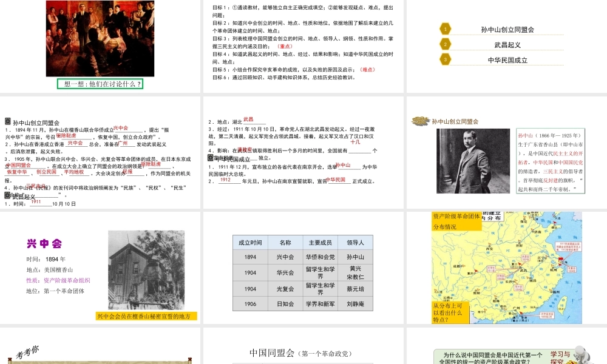Click the 主要成员 table header

pos(320,243)
